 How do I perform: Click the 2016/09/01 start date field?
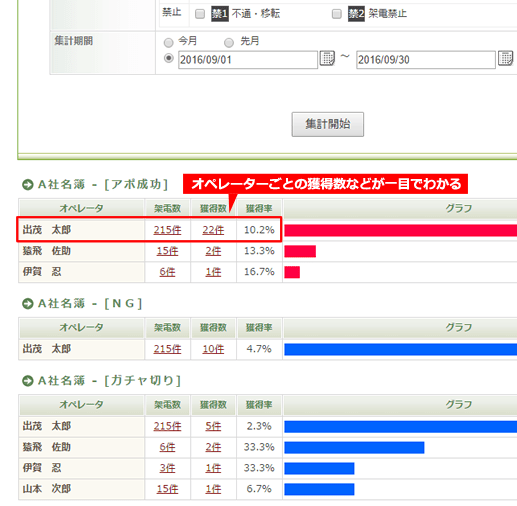(x=248, y=60)
